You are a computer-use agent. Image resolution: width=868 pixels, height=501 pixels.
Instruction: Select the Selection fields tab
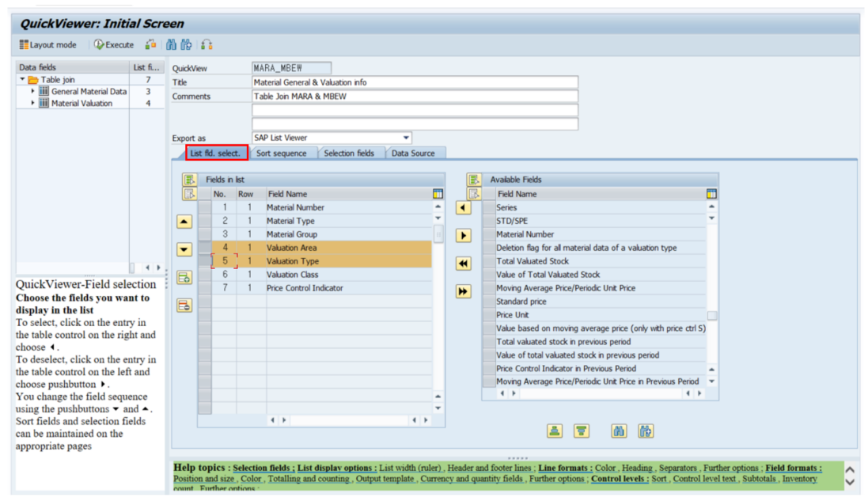[x=351, y=153]
